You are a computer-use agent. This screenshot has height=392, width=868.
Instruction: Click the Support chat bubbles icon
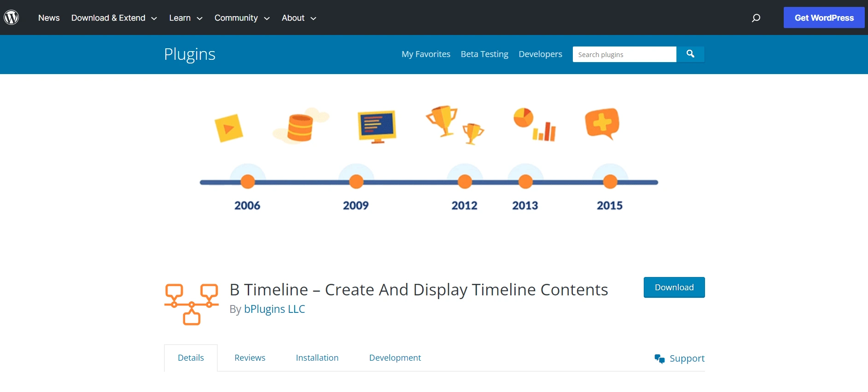click(x=659, y=359)
